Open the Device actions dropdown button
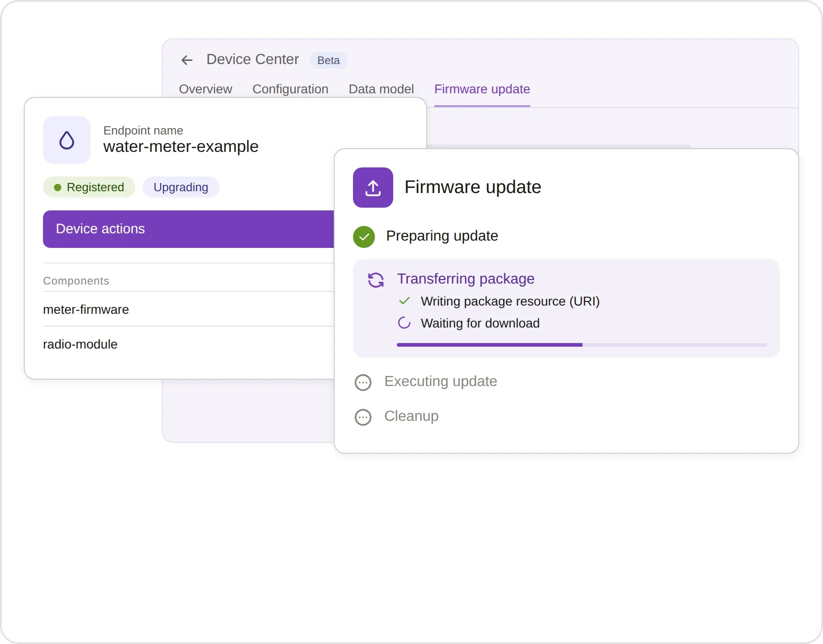This screenshot has height=644, width=823. point(189,229)
